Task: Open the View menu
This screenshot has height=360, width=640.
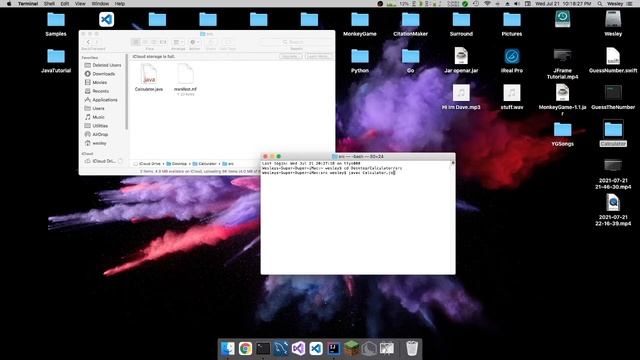Action: click(x=80, y=4)
